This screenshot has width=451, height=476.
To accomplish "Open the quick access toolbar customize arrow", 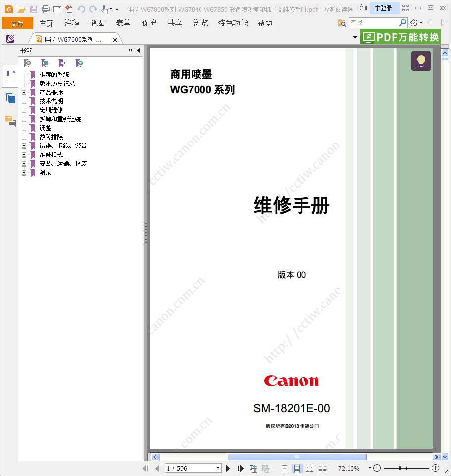I will click(x=117, y=9).
